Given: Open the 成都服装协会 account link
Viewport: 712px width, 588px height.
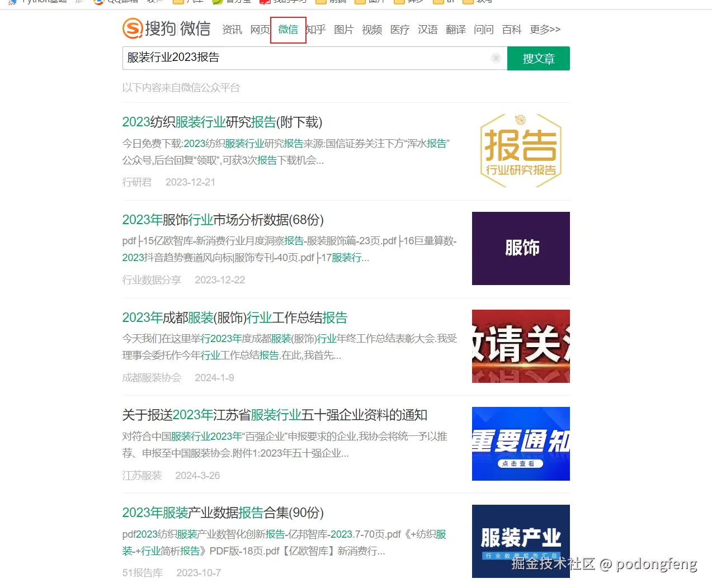Looking at the screenshot, I should [152, 378].
